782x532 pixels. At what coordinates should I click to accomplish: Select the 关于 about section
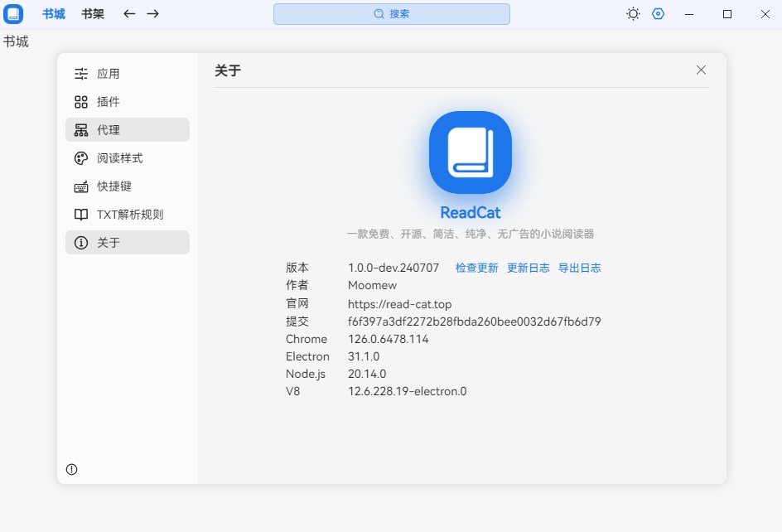point(127,243)
